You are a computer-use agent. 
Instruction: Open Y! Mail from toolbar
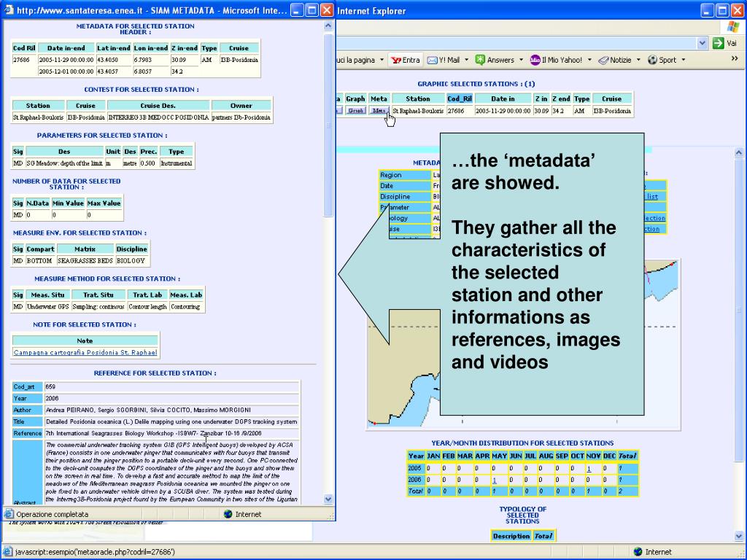[444, 60]
